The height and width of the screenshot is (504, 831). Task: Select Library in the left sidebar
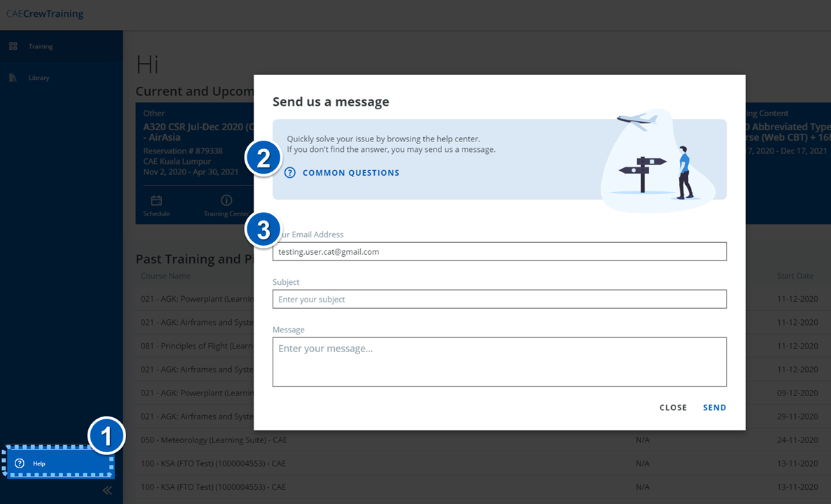click(39, 78)
